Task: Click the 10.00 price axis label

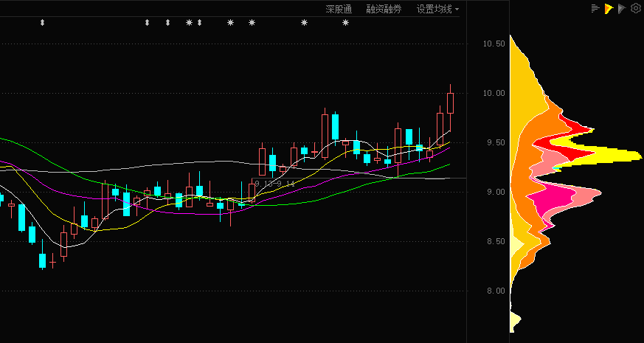Action: pos(494,93)
